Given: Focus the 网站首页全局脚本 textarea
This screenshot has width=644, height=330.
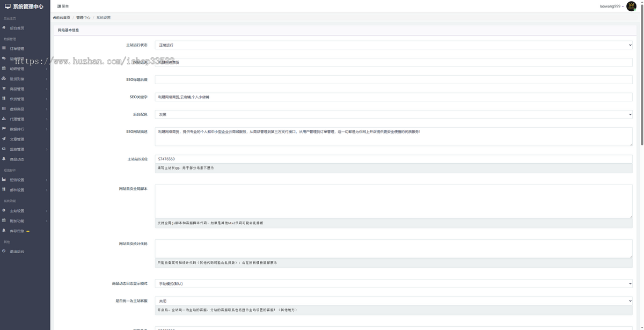Looking at the screenshot, I should (393, 201).
